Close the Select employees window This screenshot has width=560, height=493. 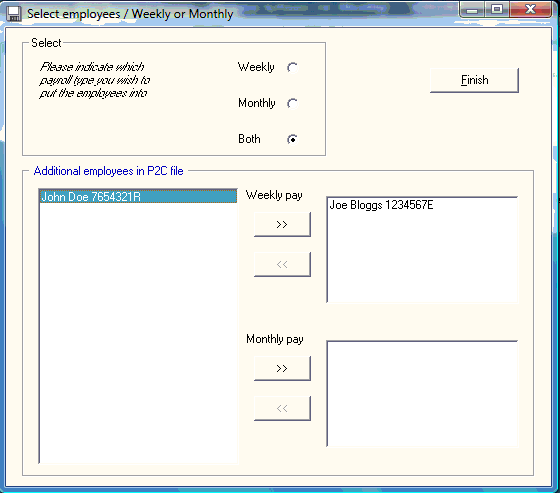[x=531, y=9]
